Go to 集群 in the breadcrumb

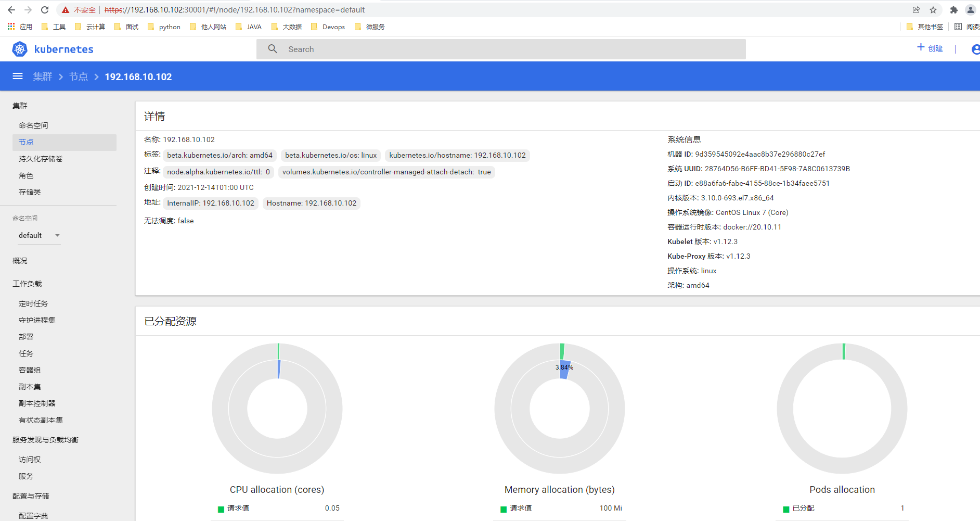(x=43, y=77)
